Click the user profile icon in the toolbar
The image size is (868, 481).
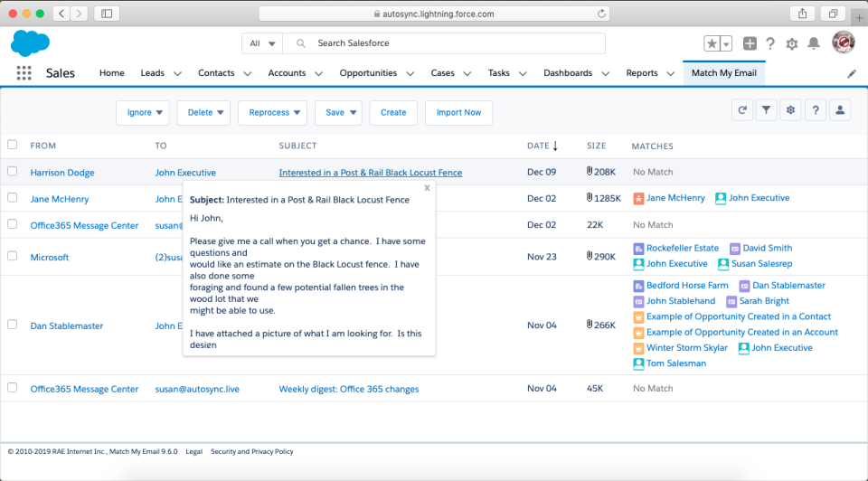pyautogui.click(x=840, y=110)
